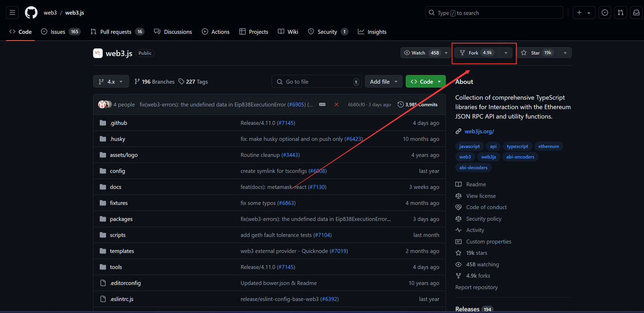Click the commits history clock icon
Image resolution: width=644 pixels, height=313 pixels.
(400, 105)
